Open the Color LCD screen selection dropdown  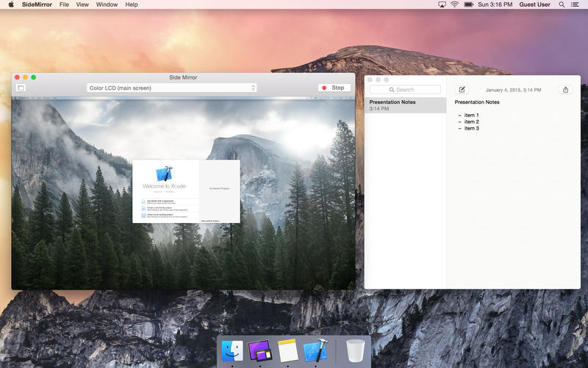click(x=171, y=88)
